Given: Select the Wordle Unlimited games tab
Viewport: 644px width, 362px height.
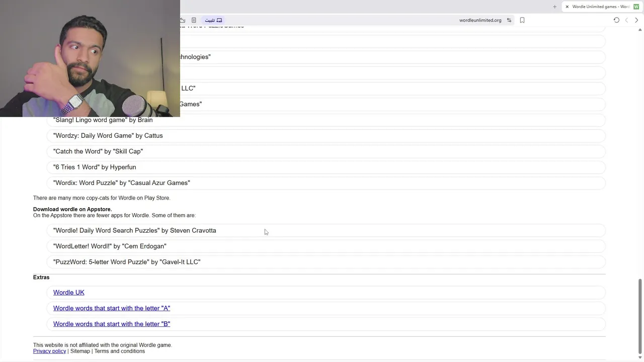Looking at the screenshot, I should tap(601, 7).
